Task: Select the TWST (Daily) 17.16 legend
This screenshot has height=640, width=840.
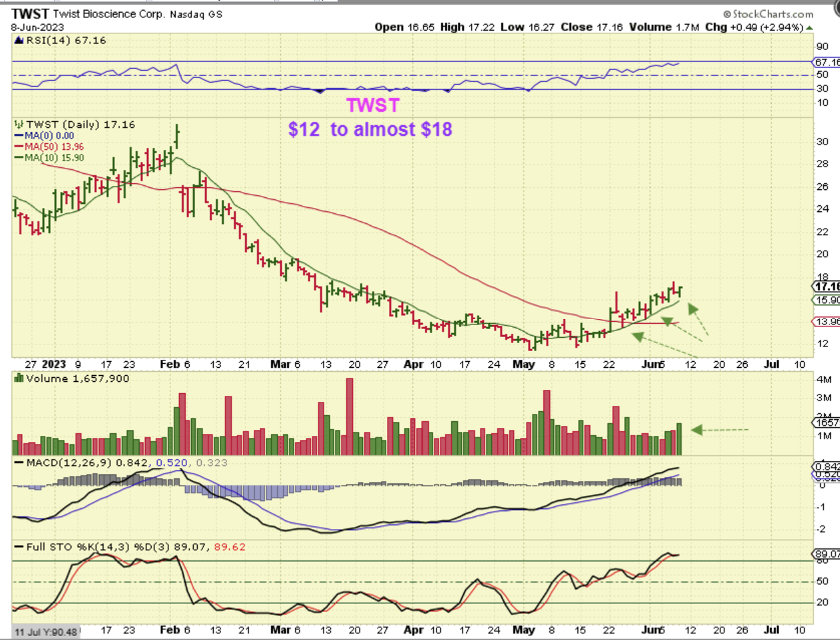Action: pyautogui.click(x=81, y=124)
